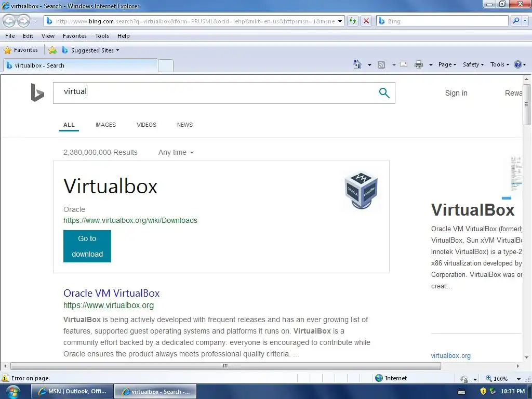The image size is (532, 399).
Task: Open the Any time filter dropdown
Action: click(176, 152)
